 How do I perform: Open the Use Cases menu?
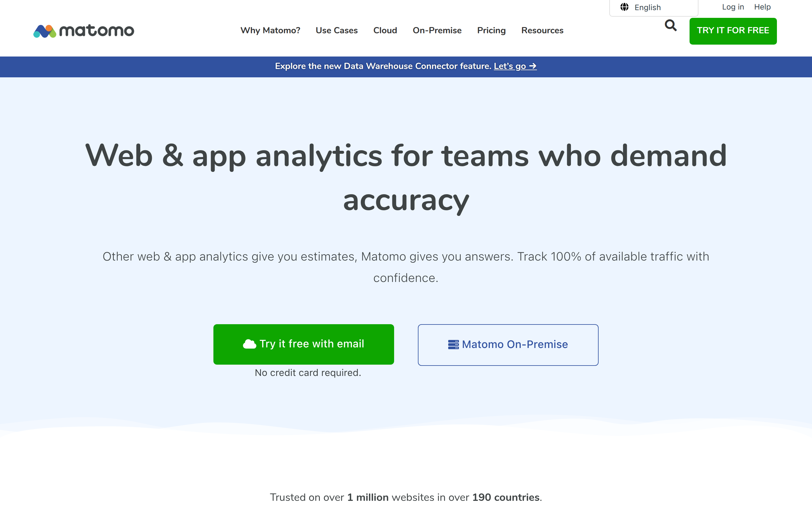click(x=336, y=31)
